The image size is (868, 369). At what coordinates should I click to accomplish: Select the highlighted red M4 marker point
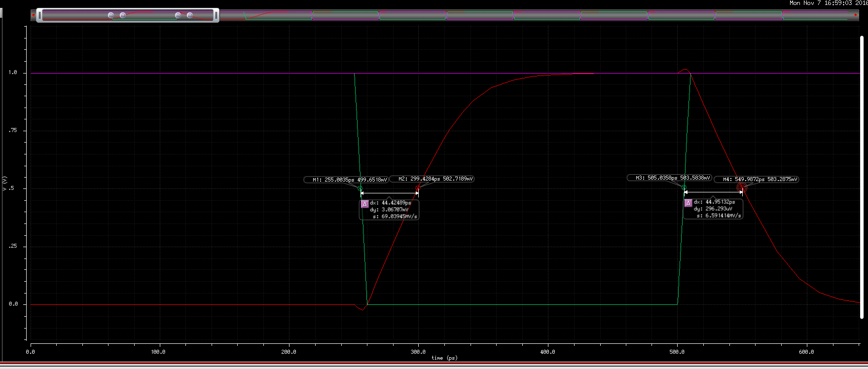click(742, 188)
